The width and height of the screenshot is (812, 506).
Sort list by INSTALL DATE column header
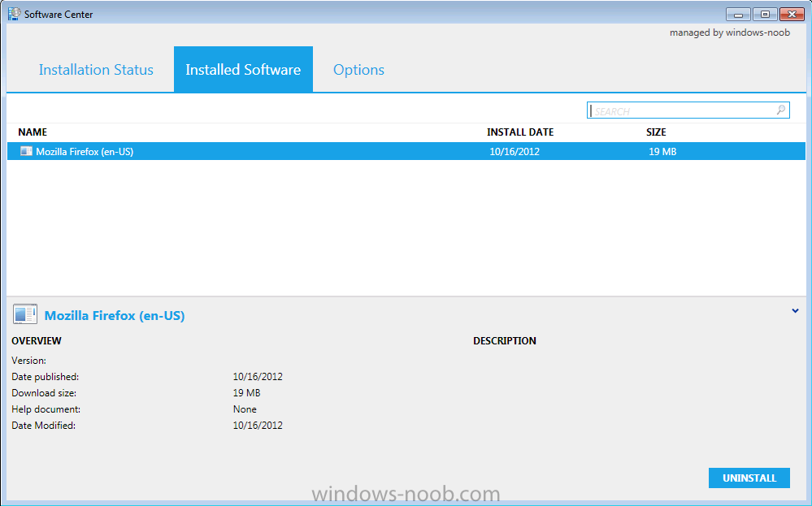[520, 132]
